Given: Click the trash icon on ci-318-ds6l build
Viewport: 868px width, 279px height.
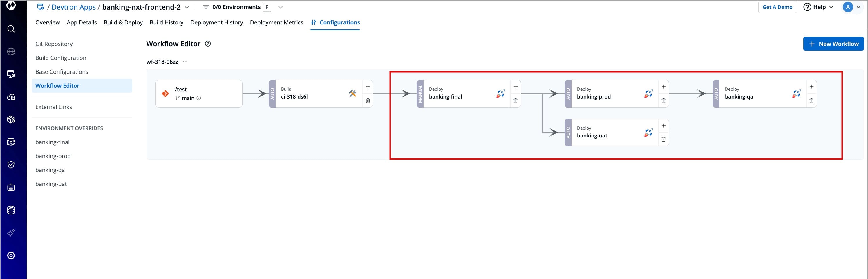Looking at the screenshot, I should click(368, 101).
